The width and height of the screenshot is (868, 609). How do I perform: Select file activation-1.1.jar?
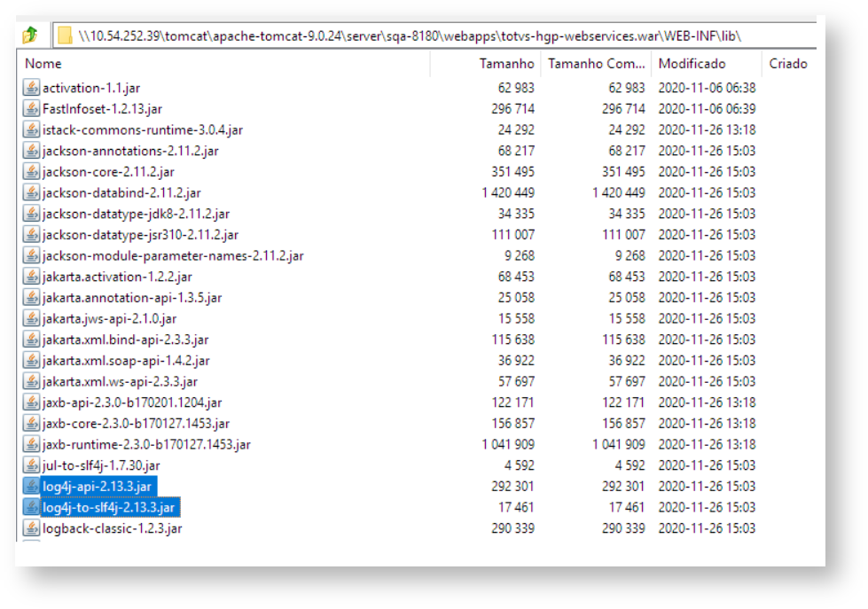click(x=91, y=88)
